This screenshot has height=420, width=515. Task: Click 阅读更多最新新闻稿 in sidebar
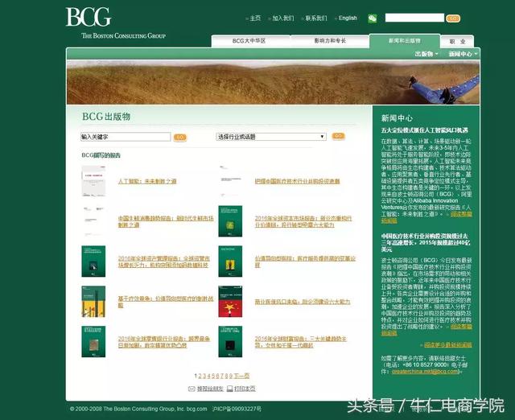448,345
